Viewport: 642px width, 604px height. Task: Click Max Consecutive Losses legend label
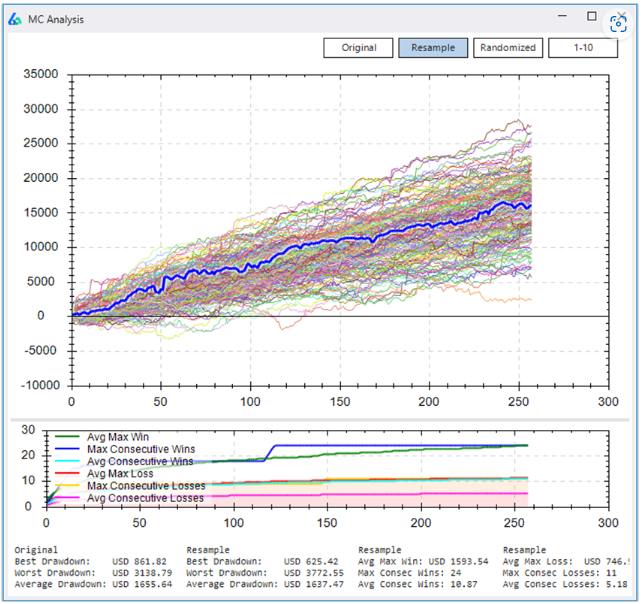146,486
